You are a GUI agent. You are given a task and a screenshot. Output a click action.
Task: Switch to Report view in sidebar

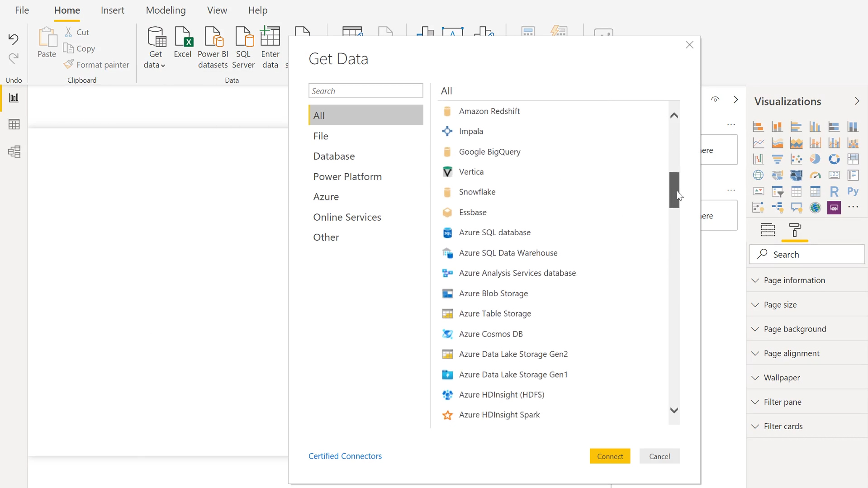point(14,98)
